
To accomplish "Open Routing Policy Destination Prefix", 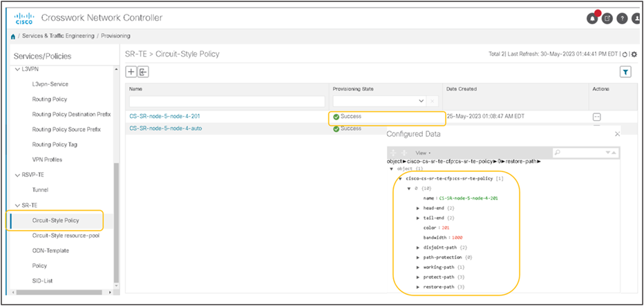I will 71,115.
